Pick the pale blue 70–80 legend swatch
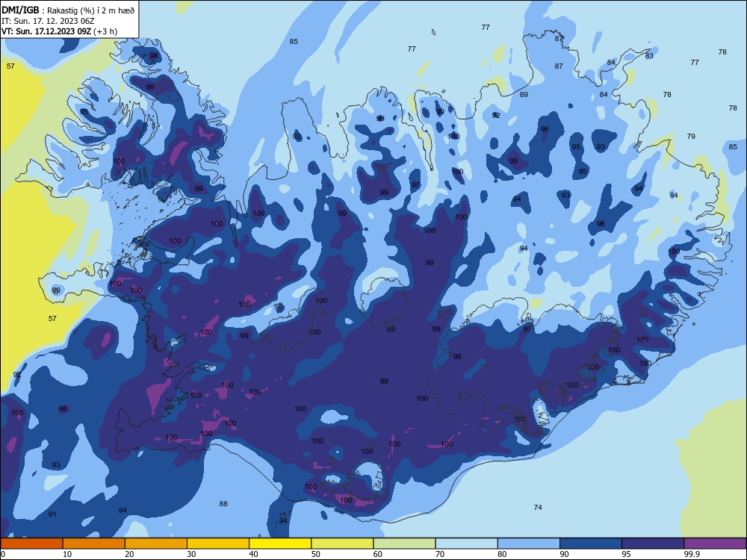This screenshot has width=747, height=560. pos(466,544)
